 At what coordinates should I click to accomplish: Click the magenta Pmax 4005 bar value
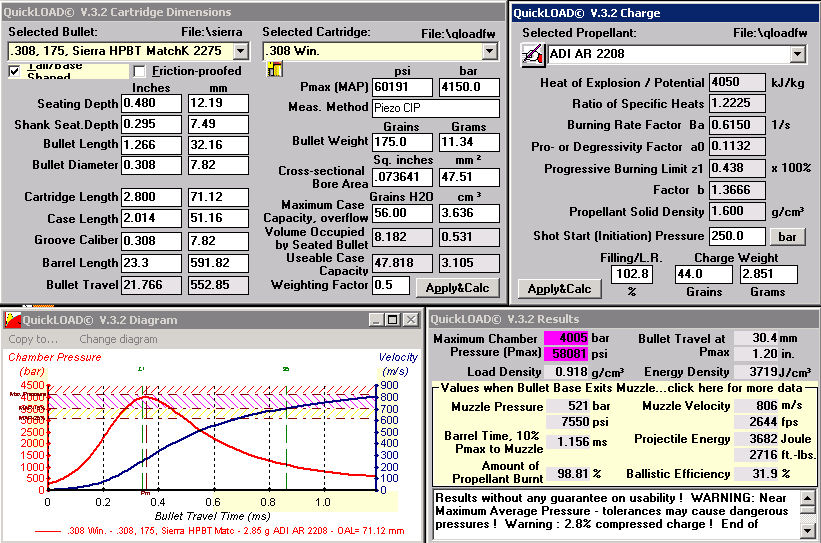coord(566,338)
